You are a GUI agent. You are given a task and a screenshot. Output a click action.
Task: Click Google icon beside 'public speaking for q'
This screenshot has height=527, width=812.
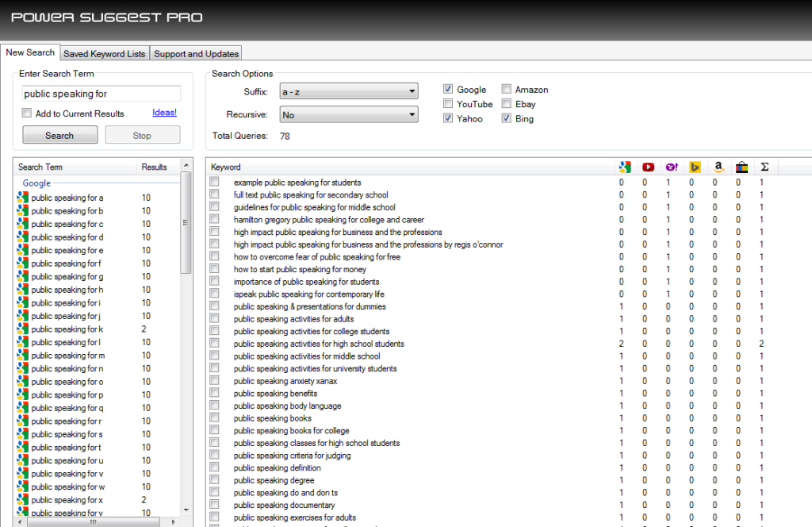click(x=22, y=408)
